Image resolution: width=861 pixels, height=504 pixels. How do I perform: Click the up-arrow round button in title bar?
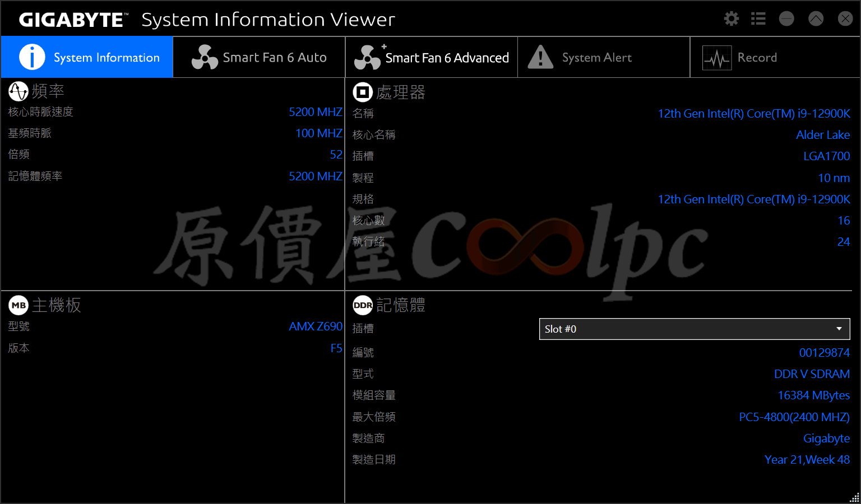pyautogui.click(x=816, y=18)
